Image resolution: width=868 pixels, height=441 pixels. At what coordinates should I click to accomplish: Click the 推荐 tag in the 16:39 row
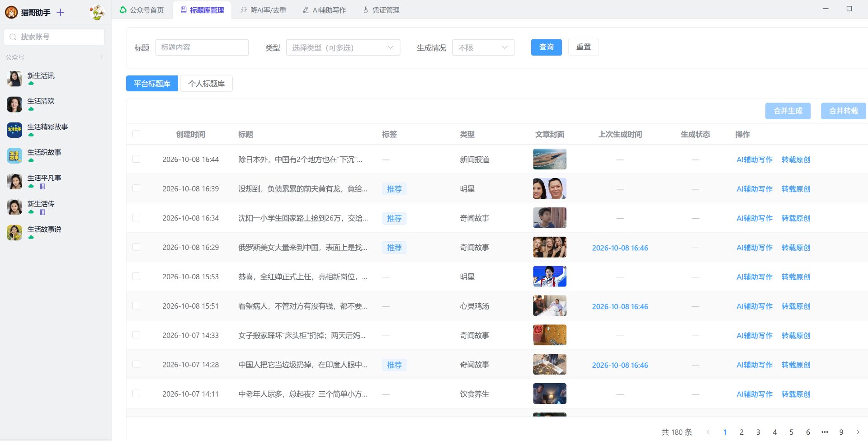(x=394, y=189)
